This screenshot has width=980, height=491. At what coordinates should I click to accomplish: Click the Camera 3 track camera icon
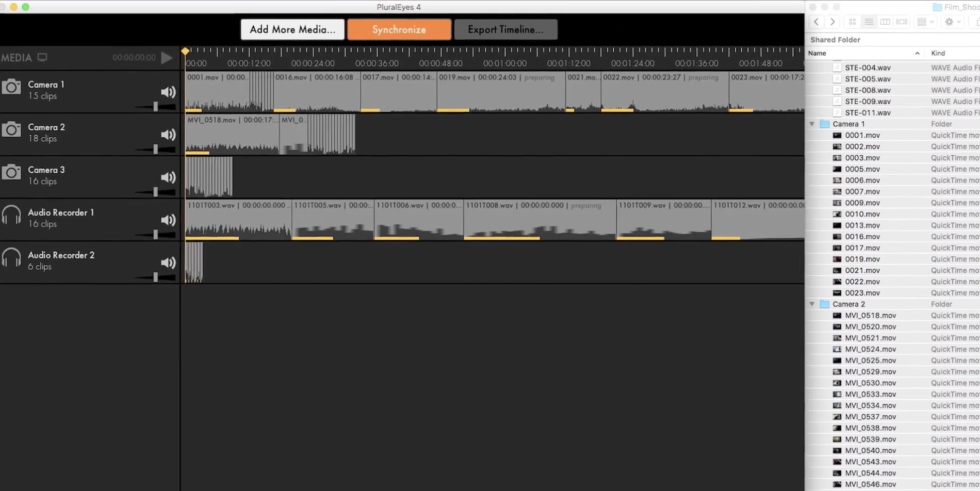click(11, 172)
